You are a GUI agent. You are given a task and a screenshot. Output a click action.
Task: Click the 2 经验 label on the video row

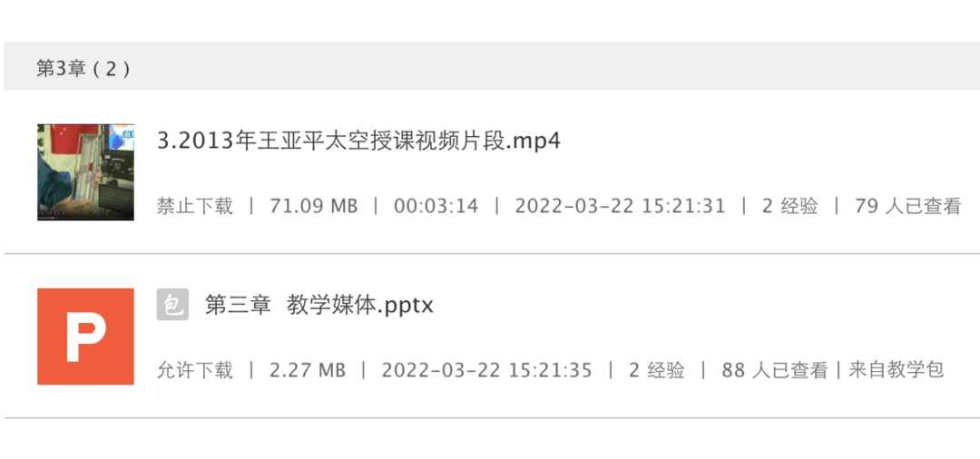[790, 206]
